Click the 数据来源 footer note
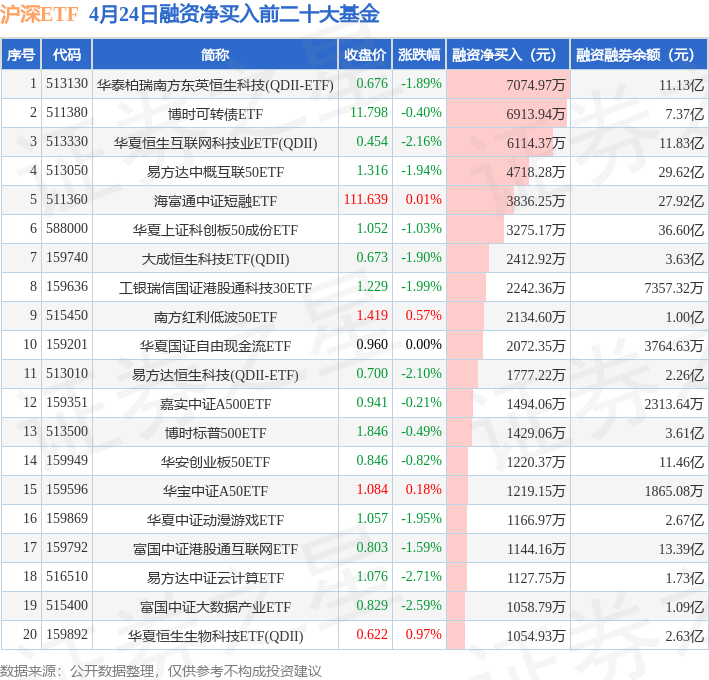Screen dimensions: 709x680 161,671
